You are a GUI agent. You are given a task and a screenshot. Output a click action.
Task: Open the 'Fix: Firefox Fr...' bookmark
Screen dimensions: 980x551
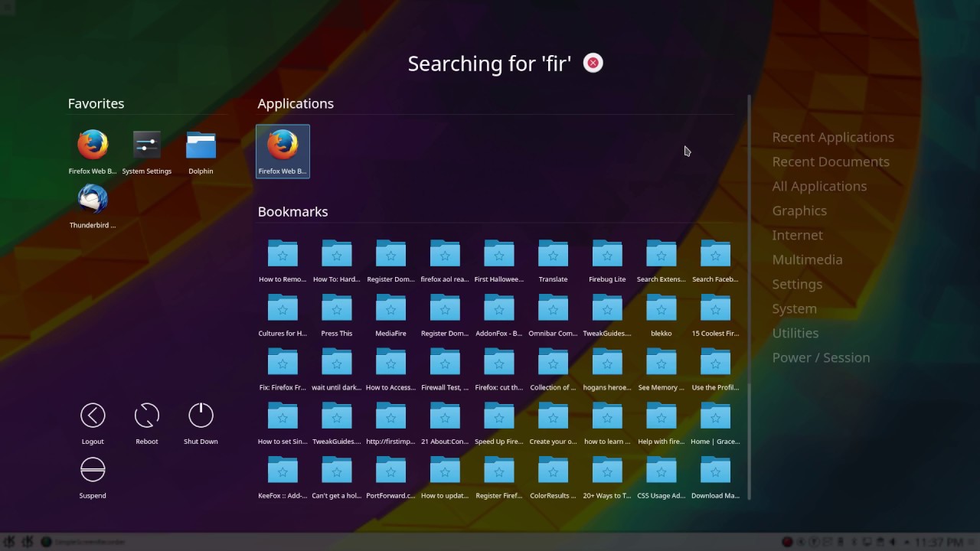(283, 369)
